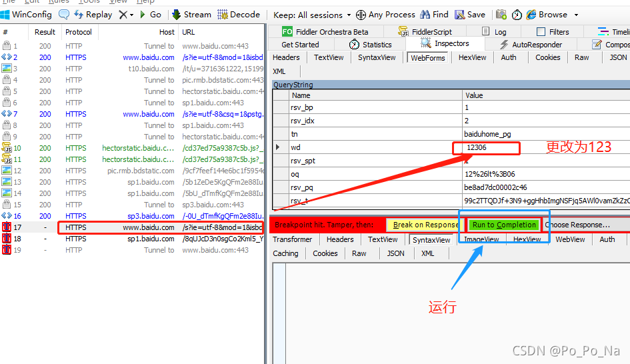Screen dimensions: 630x364
Task: Click the WinConfig Windows icon
Action: point(5,15)
